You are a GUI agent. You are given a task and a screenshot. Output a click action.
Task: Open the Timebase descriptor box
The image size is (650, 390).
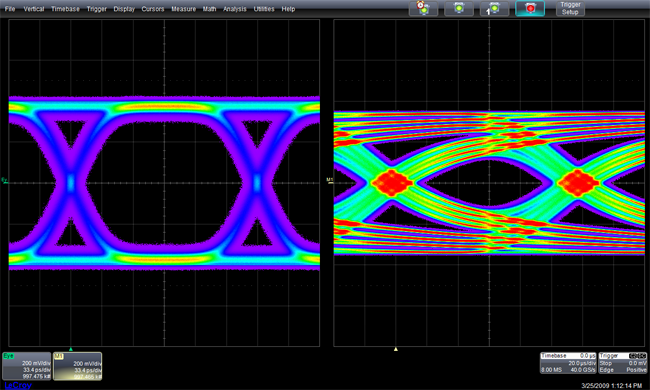point(568,363)
